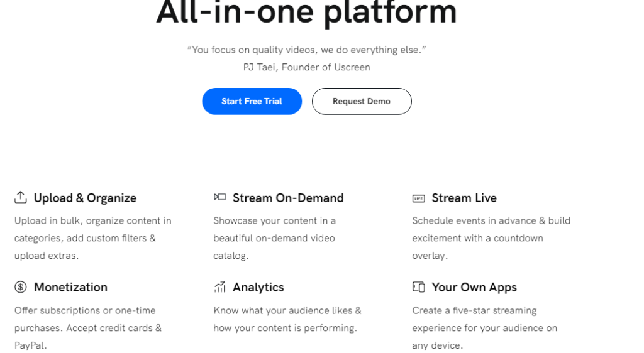Click the Stream Live badge icon

coord(418,198)
